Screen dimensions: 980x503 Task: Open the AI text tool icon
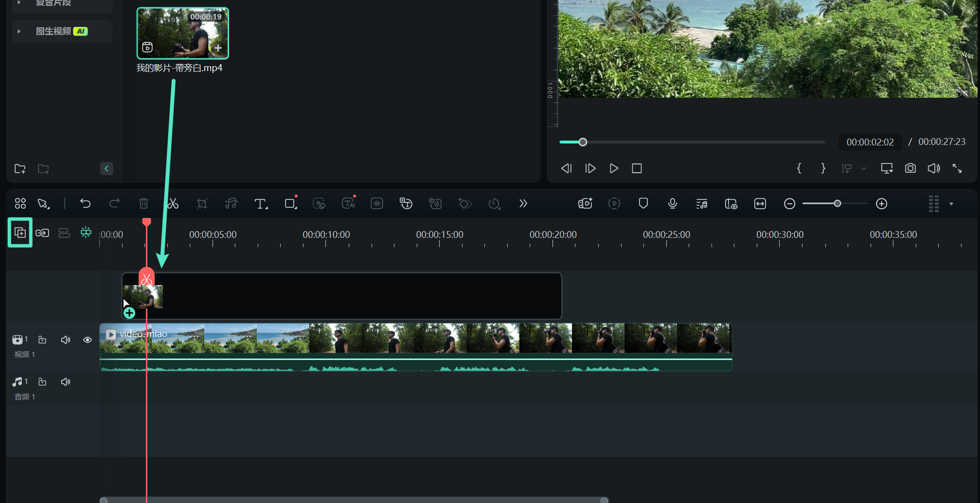pos(349,203)
